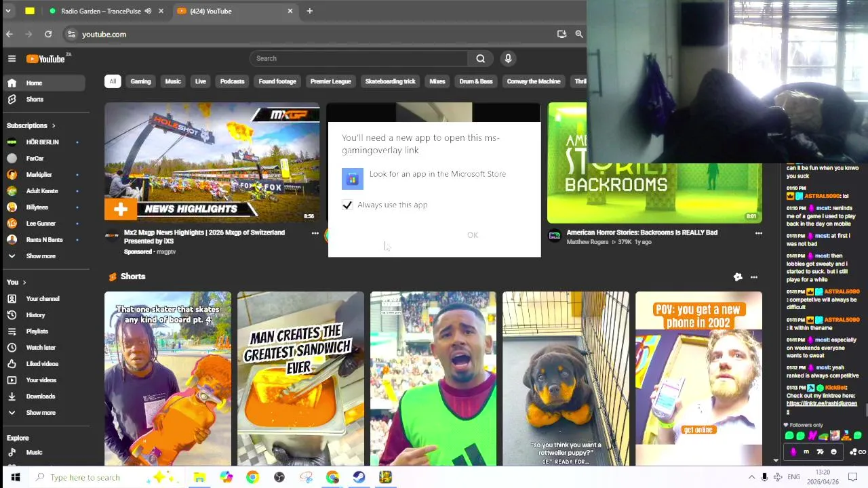
Task: Go to the YouTube logo home link
Action: [x=46, y=59]
